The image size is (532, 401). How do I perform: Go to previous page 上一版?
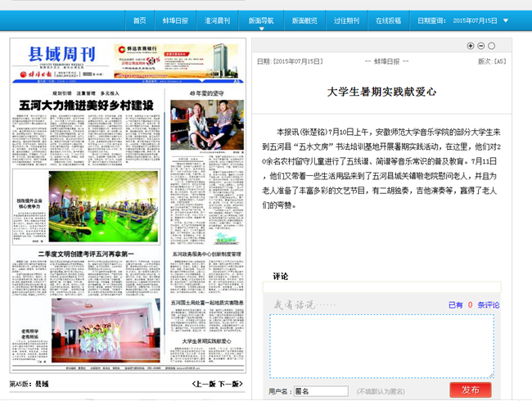(202, 384)
